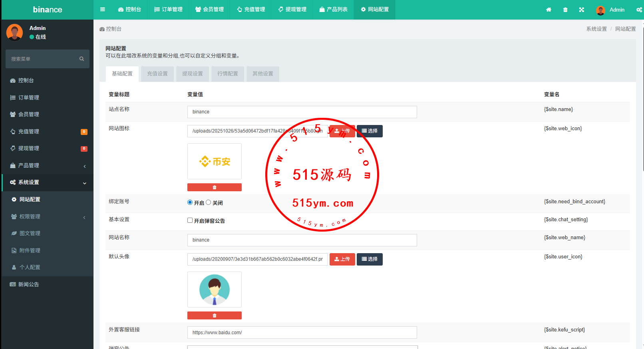644x349 pixels.
Task: Switch to the 充值设置 tab
Action: (x=157, y=74)
